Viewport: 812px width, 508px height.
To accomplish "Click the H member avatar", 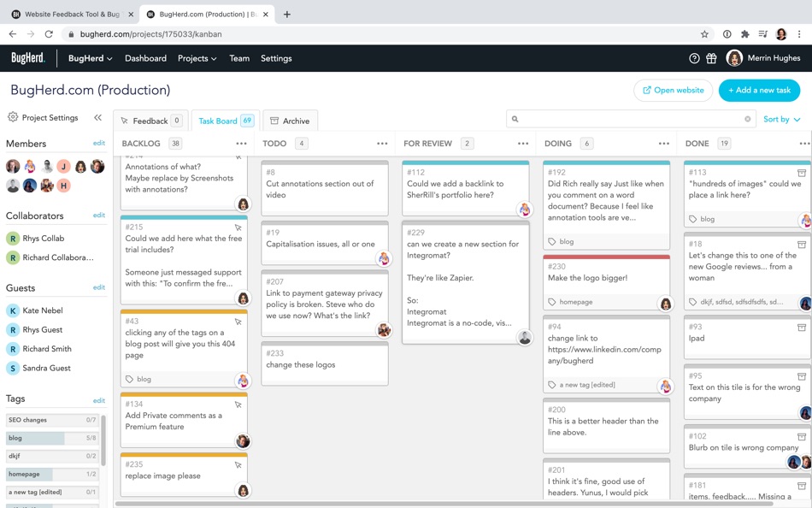I will [x=64, y=186].
